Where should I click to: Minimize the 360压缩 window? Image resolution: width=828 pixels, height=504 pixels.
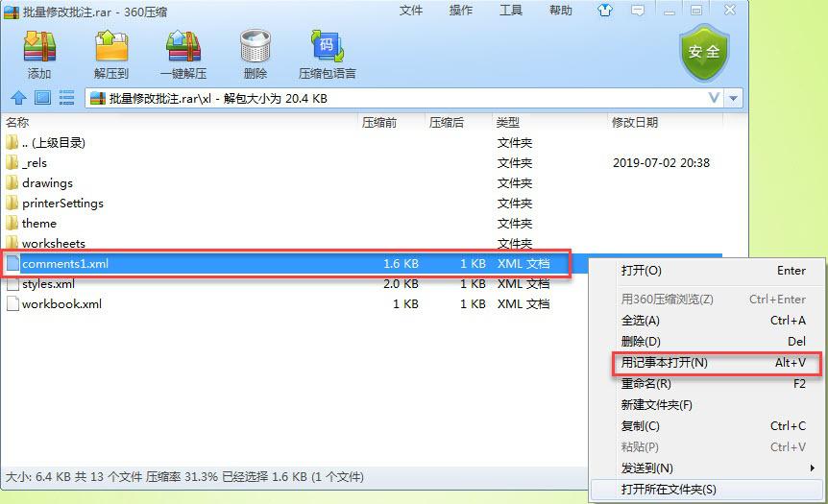pos(670,10)
